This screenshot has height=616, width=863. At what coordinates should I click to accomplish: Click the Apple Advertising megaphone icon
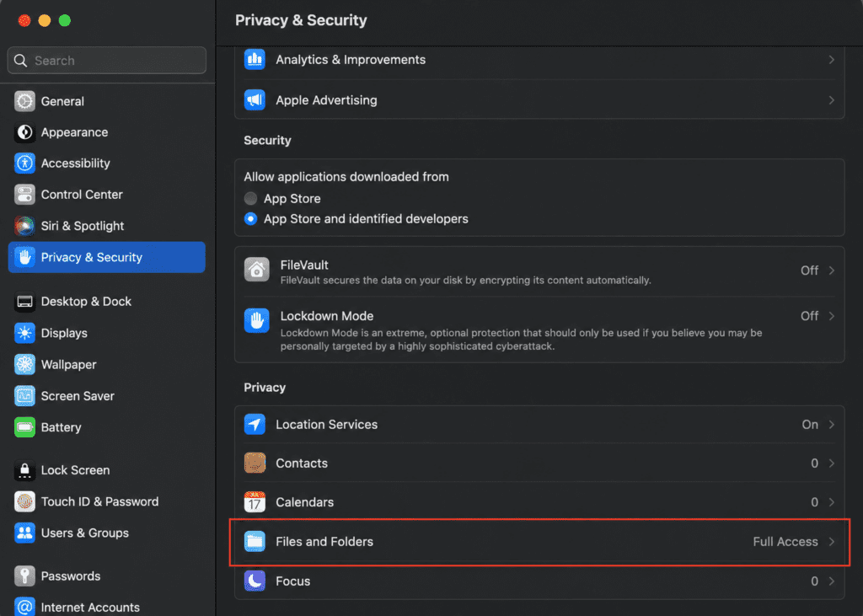coord(255,100)
